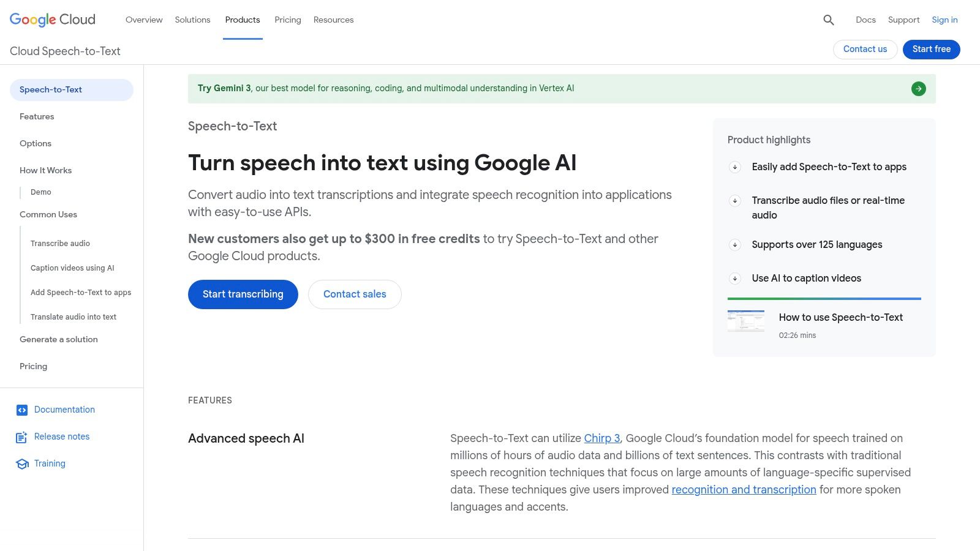
Task: Open the How to use Speech-to-Text video thumbnail
Action: [746, 321]
